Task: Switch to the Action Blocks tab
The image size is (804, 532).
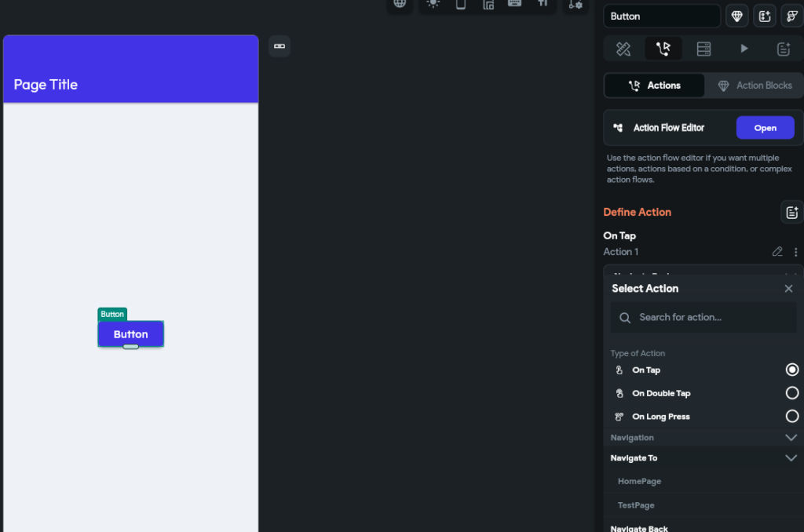Action: point(754,86)
